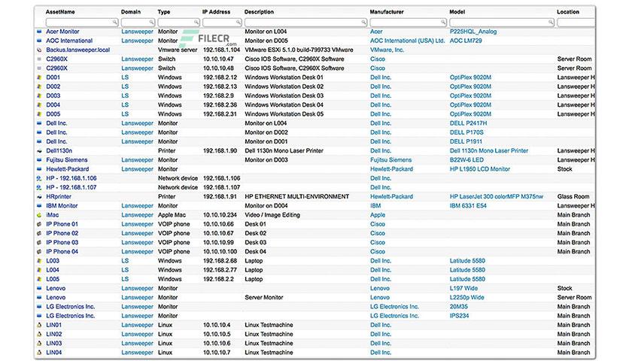
Task: Click the Windows laptop icon beside L003
Action: click(39, 261)
